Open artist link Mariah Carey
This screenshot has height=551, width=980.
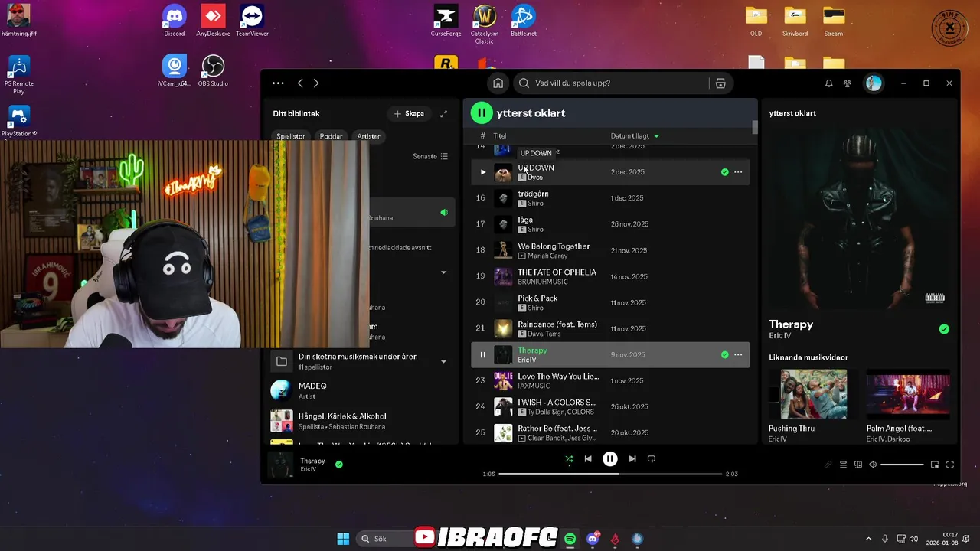tap(548, 256)
